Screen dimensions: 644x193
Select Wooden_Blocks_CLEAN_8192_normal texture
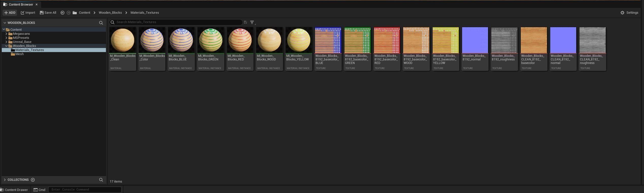click(563, 49)
